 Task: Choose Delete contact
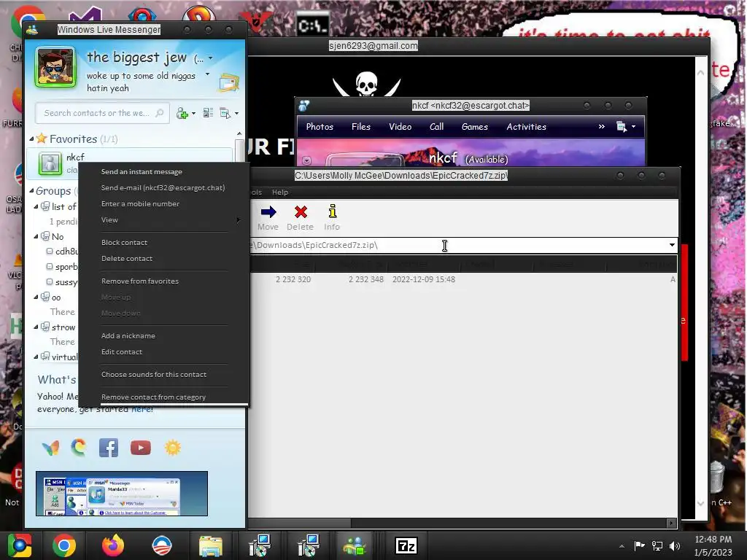click(x=127, y=259)
